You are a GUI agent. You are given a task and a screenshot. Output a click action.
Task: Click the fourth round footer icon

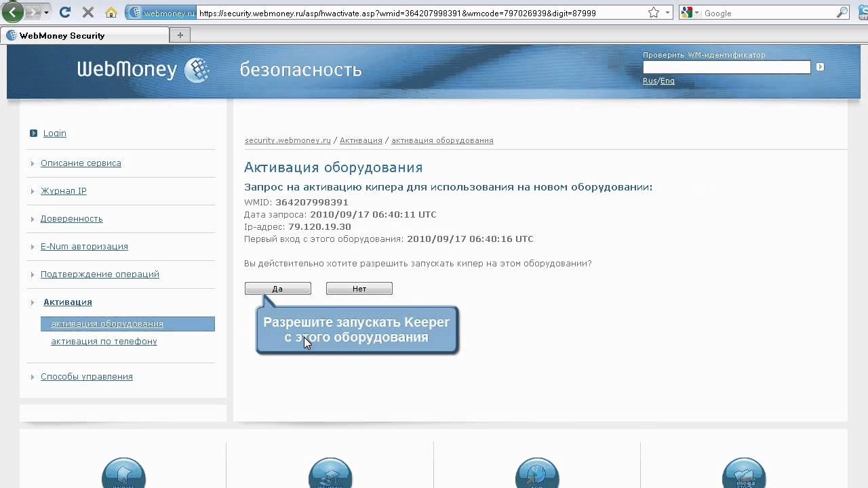point(744,473)
